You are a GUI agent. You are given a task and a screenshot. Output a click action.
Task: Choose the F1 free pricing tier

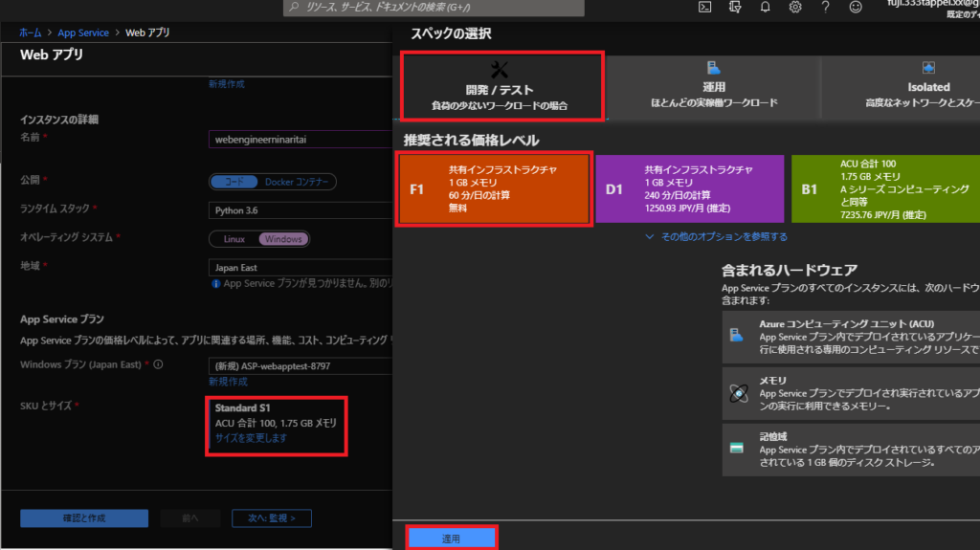tap(494, 188)
